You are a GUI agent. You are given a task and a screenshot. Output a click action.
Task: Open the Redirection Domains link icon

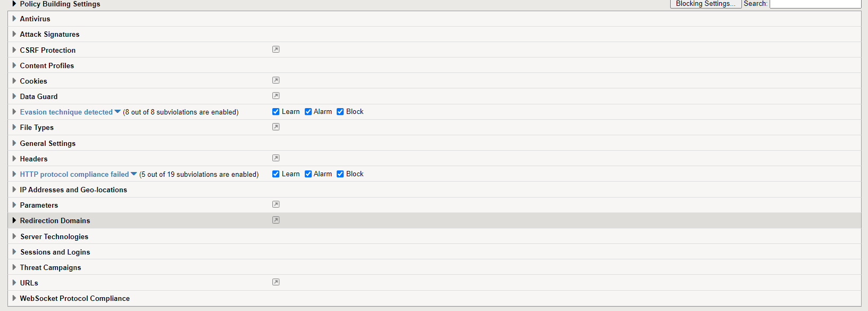click(x=276, y=220)
